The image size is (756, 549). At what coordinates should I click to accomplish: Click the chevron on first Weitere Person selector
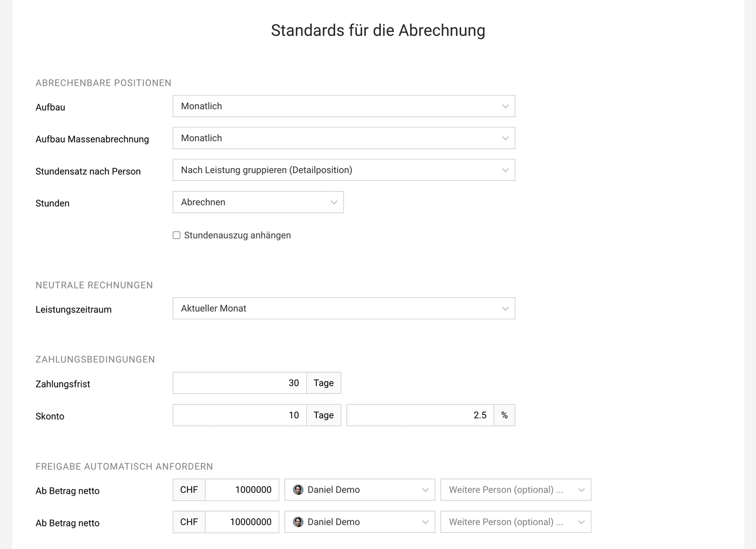(x=582, y=490)
